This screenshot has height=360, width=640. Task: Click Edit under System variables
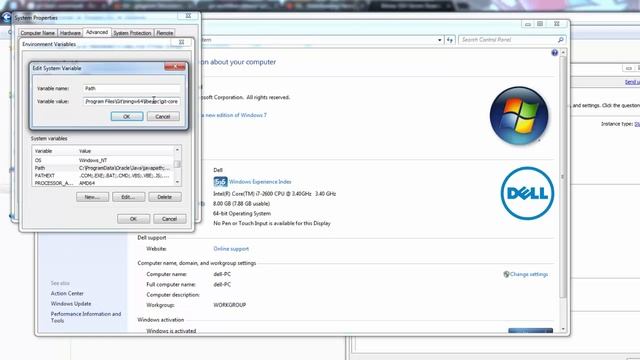click(x=128, y=197)
